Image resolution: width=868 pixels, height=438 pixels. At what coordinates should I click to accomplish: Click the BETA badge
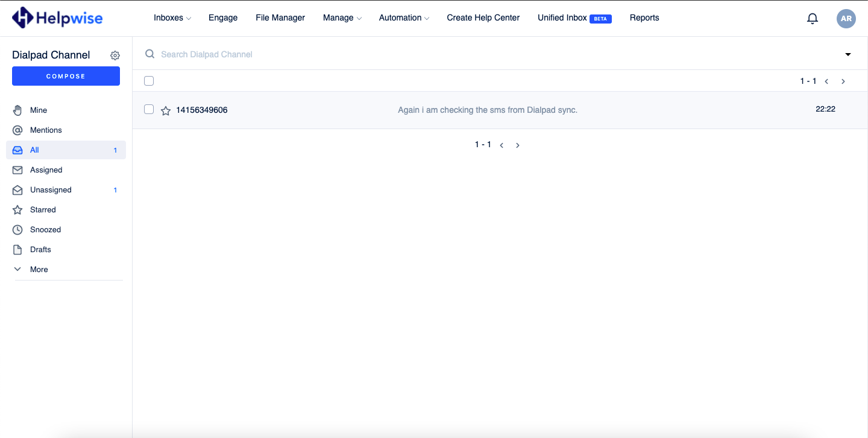[x=600, y=19]
